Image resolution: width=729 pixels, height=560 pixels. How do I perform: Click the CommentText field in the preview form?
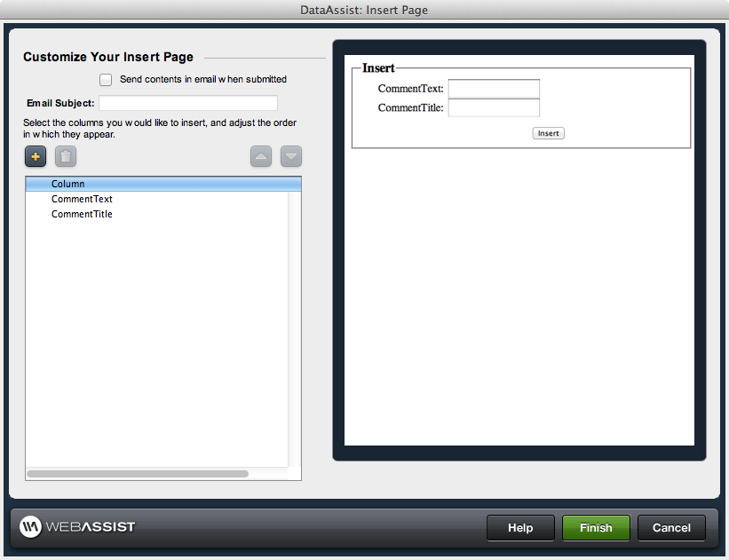tap(494, 89)
